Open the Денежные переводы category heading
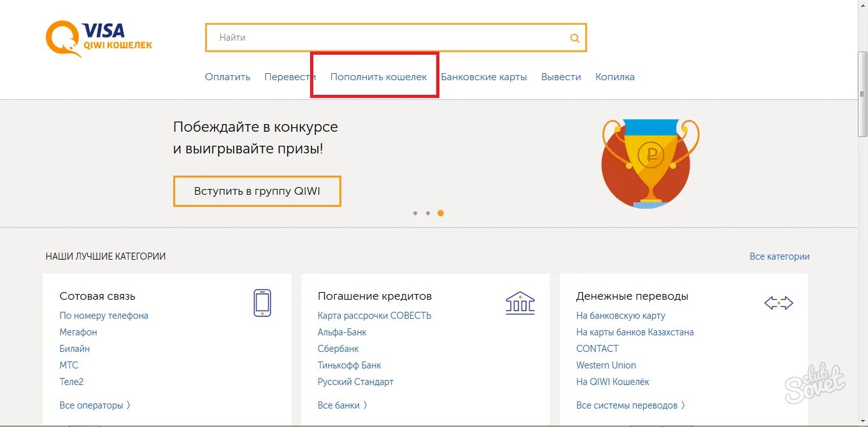The image size is (868, 427). coord(632,296)
